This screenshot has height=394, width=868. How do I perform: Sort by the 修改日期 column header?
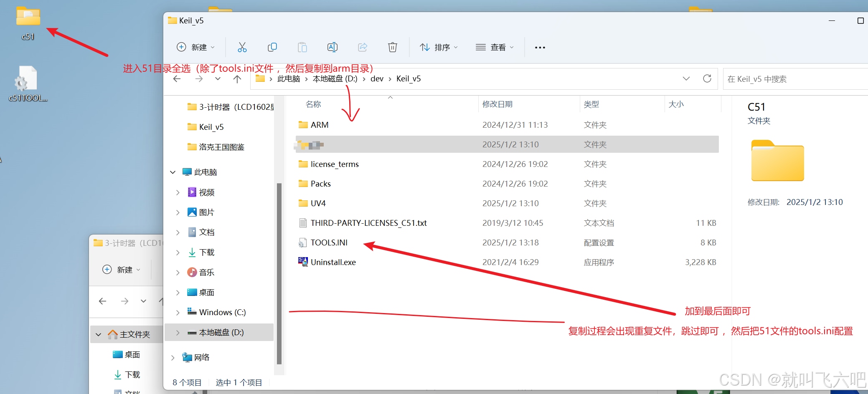(497, 104)
